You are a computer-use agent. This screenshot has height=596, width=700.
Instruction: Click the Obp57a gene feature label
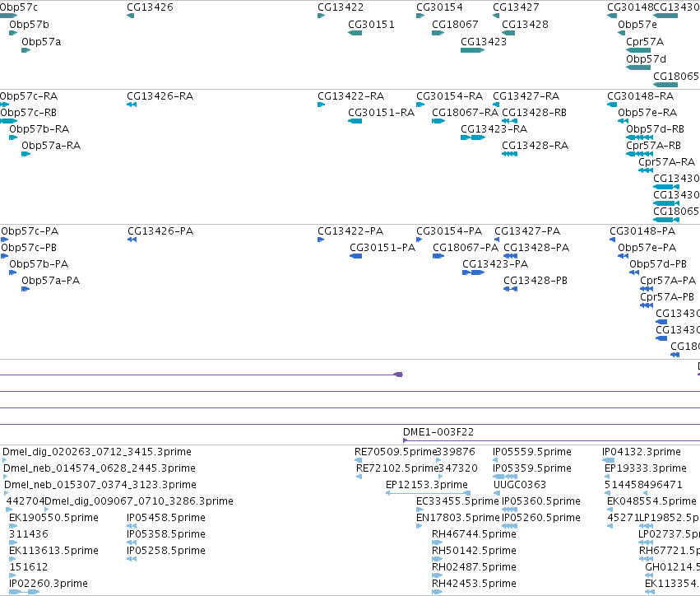(x=41, y=42)
